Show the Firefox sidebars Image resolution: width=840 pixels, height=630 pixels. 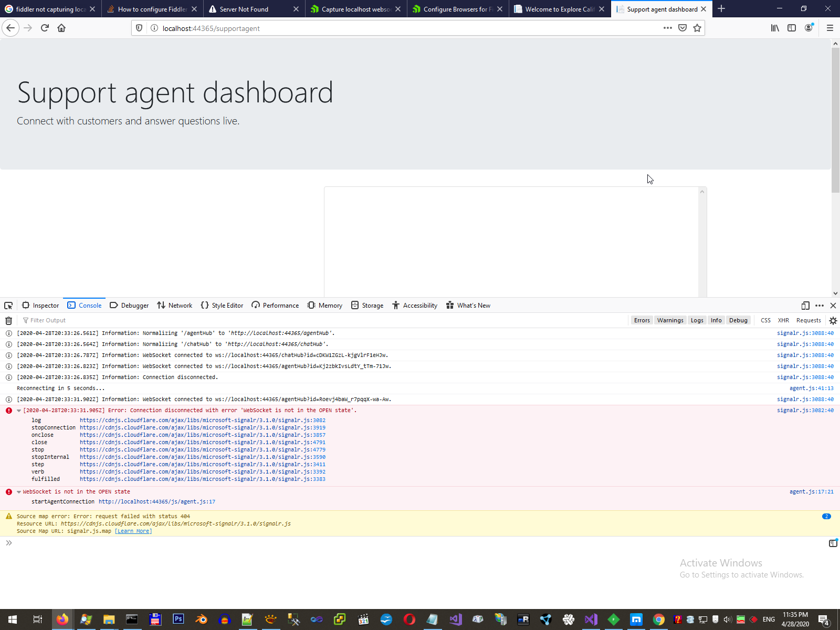tap(792, 28)
